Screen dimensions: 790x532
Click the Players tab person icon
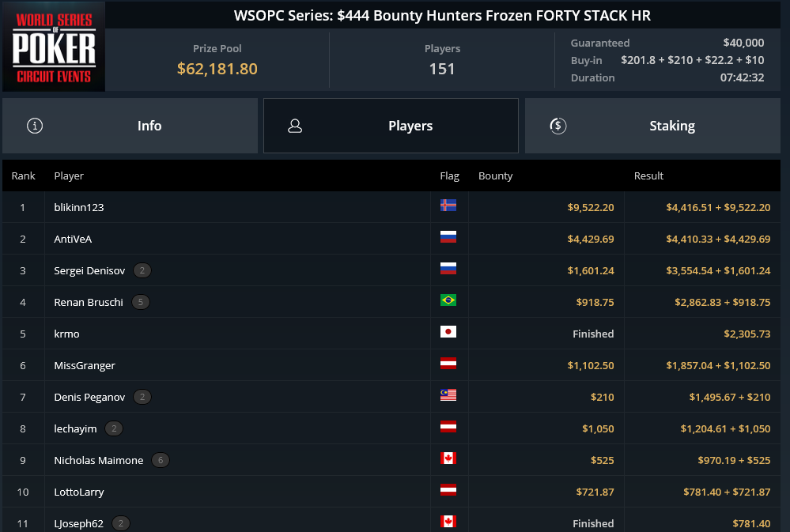295,126
